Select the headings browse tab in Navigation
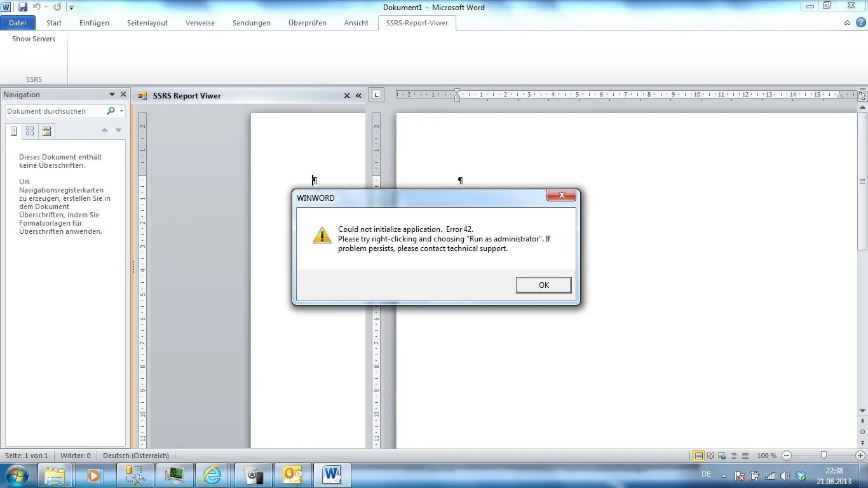This screenshot has width=868, height=488. click(x=13, y=132)
